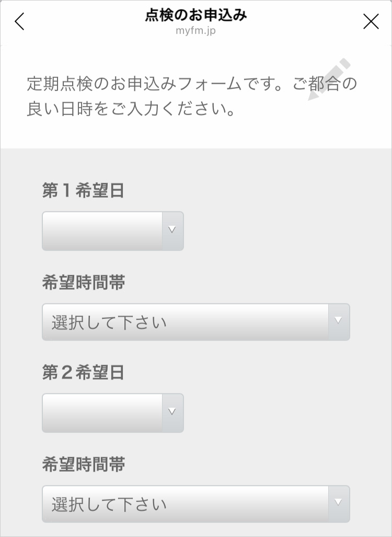The height and width of the screenshot is (537, 392).
Task: Click the 第1希望日 field label
Action: [x=83, y=190]
